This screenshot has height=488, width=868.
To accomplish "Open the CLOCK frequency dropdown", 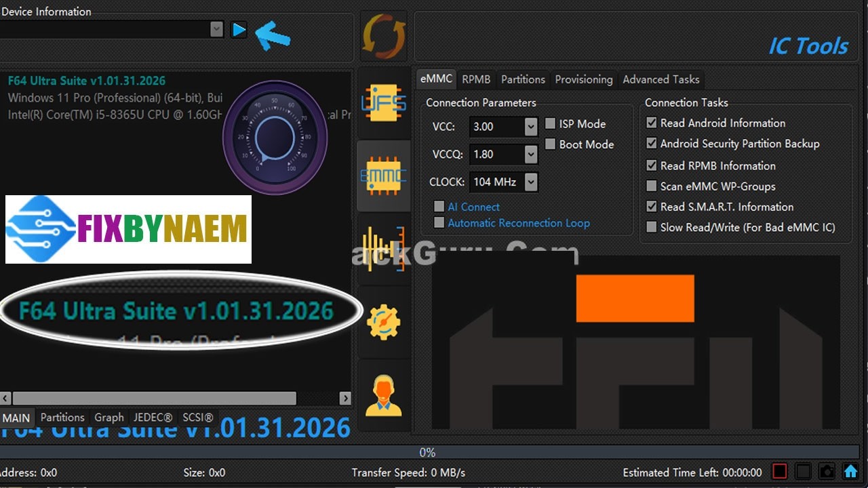I will [531, 182].
